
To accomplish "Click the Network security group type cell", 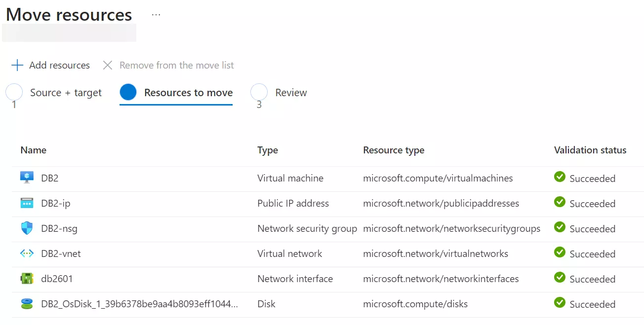I will [x=307, y=228].
